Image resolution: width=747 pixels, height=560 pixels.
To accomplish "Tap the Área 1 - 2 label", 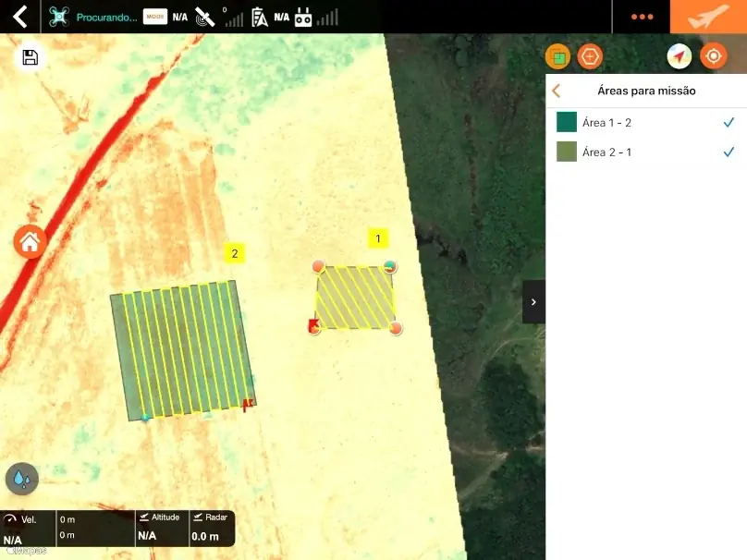I will point(606,122).
